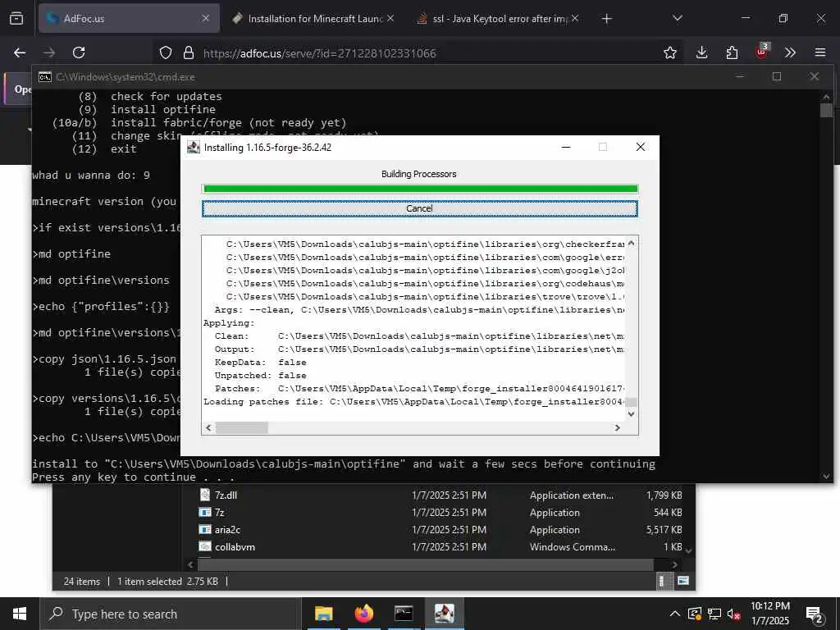Click cmd window scroll down arrow
The image size is (840, 630).
826,477
